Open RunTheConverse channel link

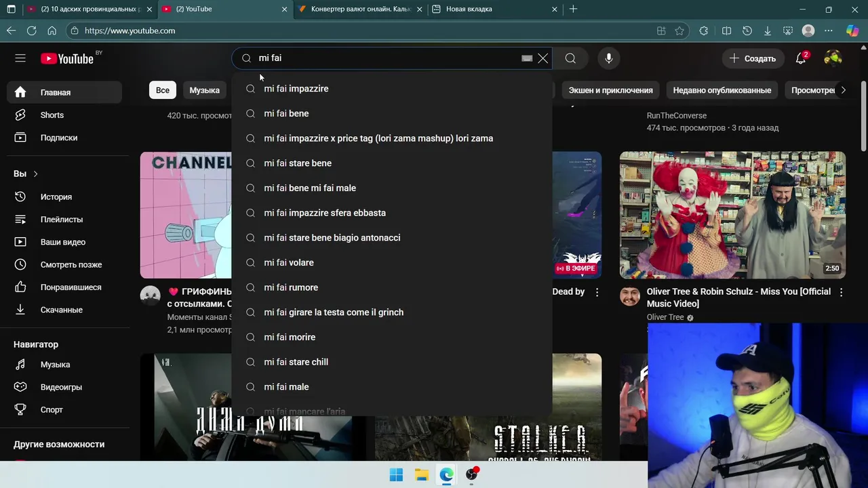(x=676, y=116)
